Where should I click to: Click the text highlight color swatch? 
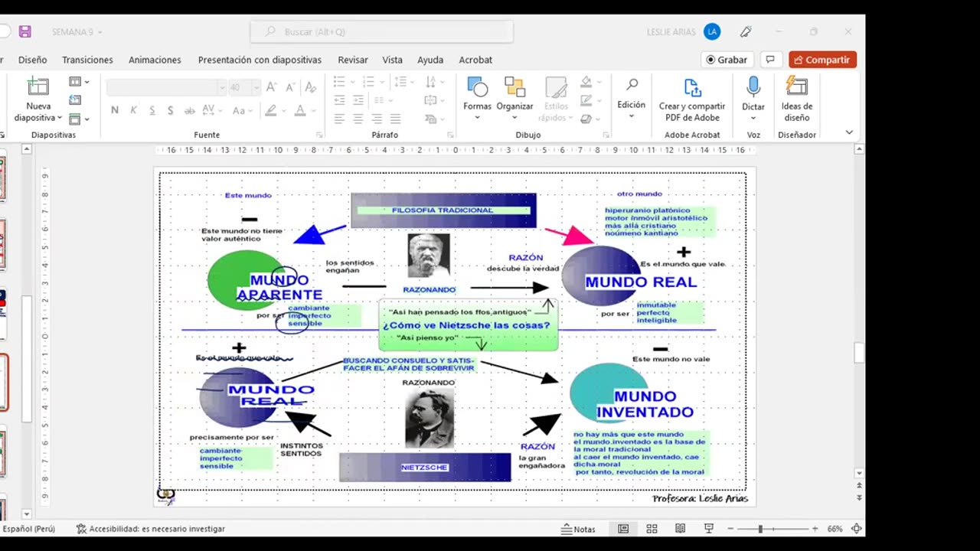[270, 110]
